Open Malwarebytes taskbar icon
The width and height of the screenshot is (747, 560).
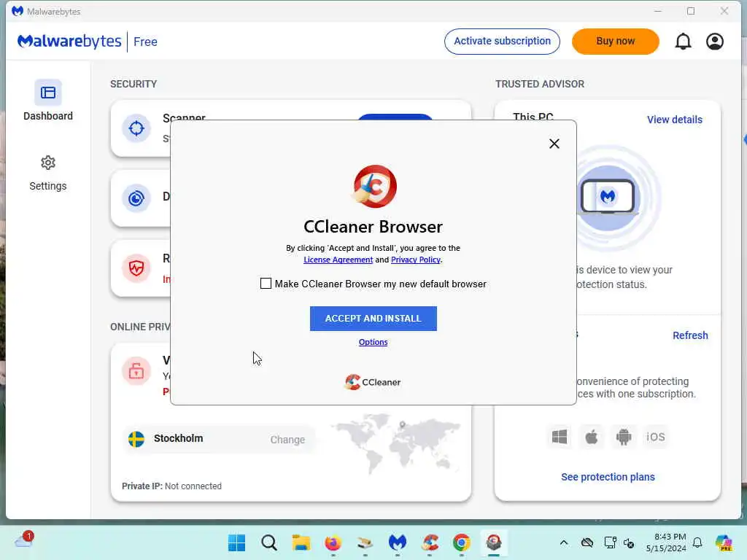(x=398, y=542)
